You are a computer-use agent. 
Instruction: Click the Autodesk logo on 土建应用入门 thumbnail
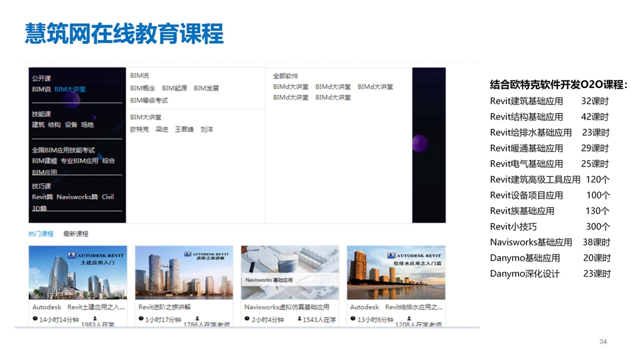(x=72, y=255)
